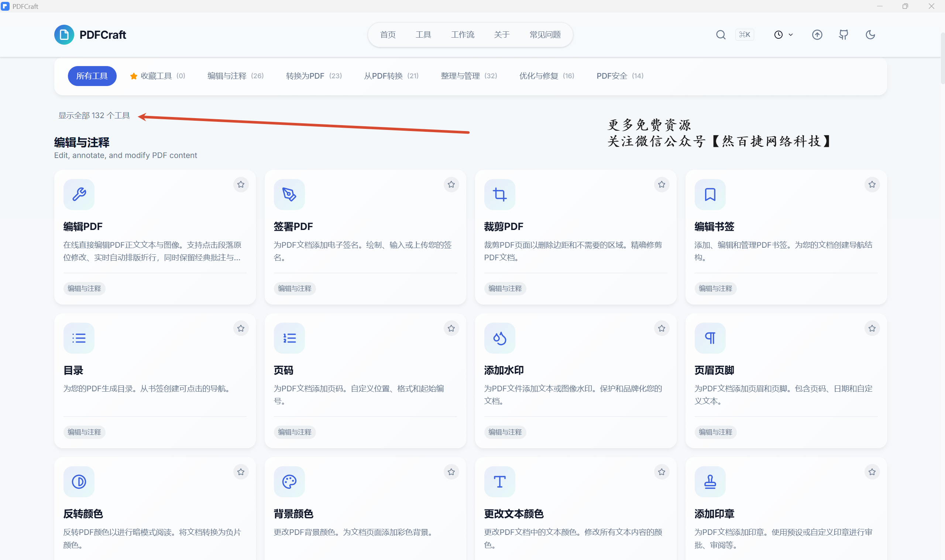This screenshot has height=560, width=945.
Task: Click the 显示全部 132 个工具 text
Action: (x=94, y=116)
